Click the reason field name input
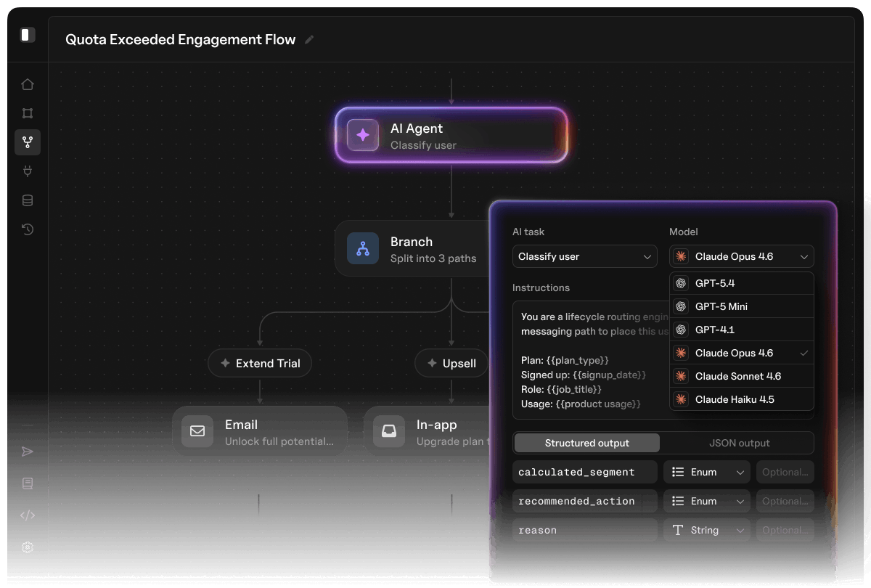871x588 pixels. pyautogui.click(x=585, y=530)
